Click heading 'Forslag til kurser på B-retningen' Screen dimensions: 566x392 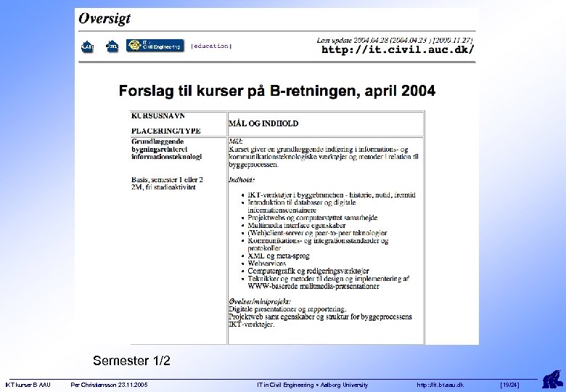click(x=277, y=90)
